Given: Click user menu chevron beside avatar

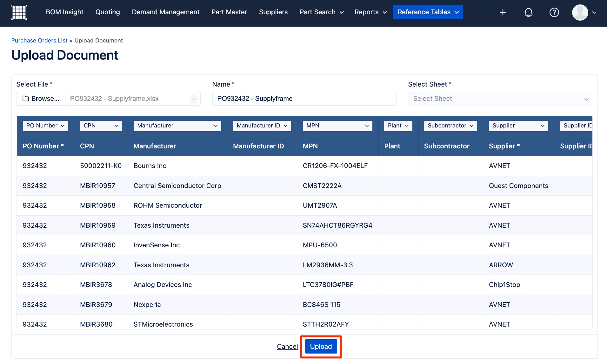Looking at the screenshot, I should pos(594,12).
